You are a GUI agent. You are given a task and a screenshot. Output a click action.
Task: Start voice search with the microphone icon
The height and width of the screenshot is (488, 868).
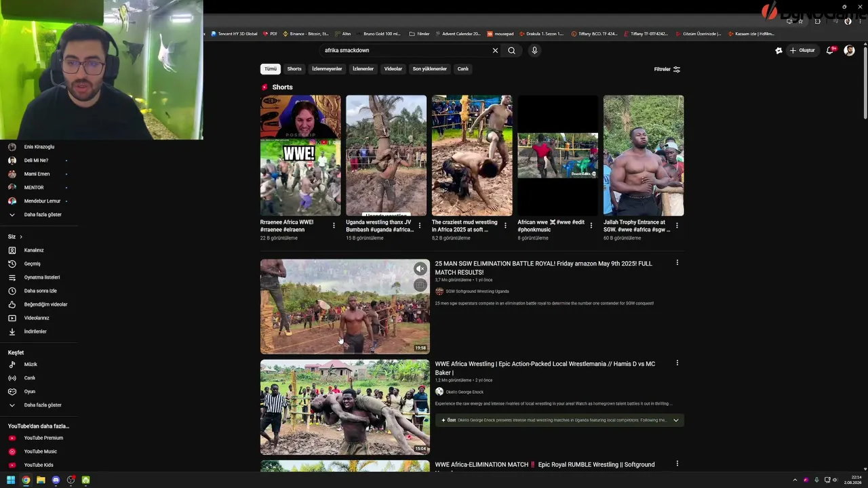[x=534, y=50]
